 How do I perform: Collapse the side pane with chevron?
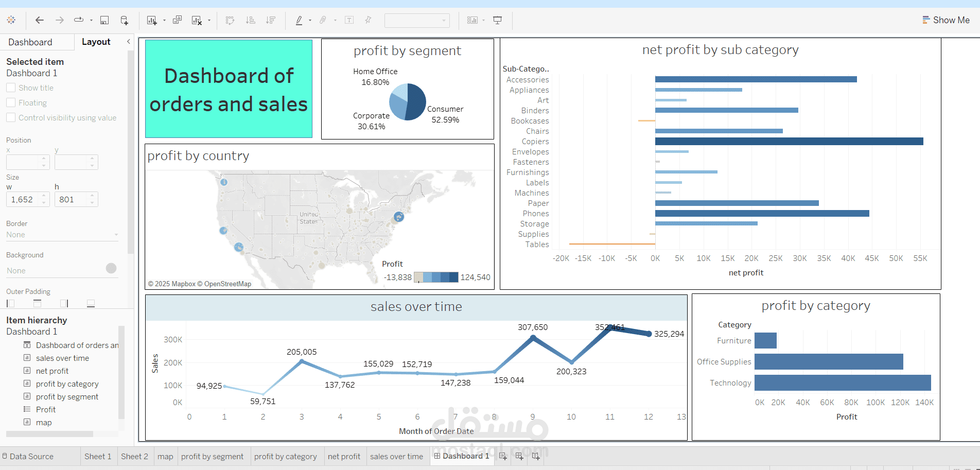click(128, 42)
